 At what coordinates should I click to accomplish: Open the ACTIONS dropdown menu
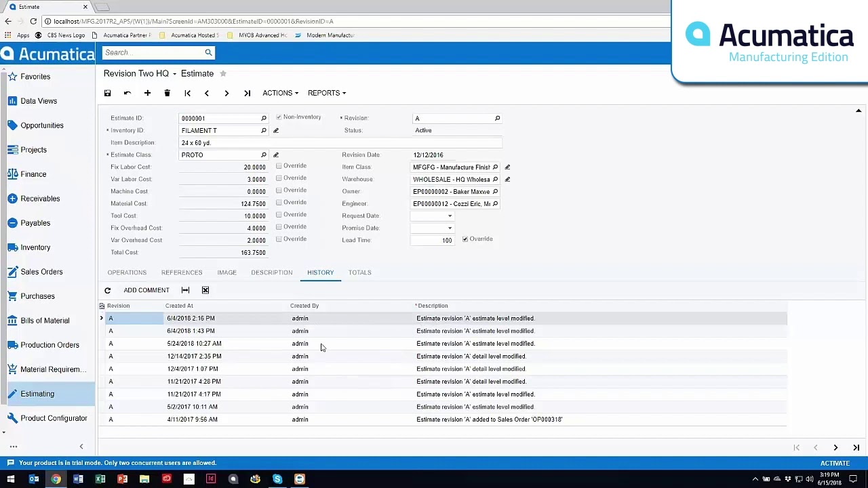coord(280,93)
